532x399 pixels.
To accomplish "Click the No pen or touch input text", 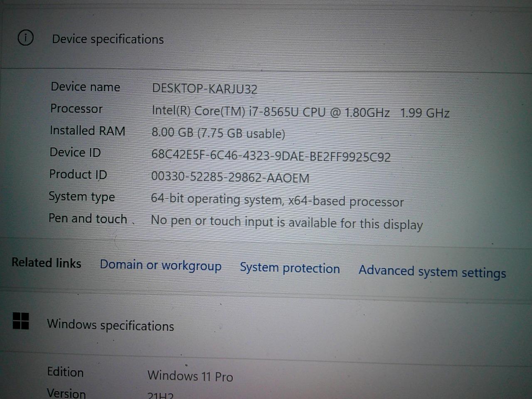I will (287, 222).
